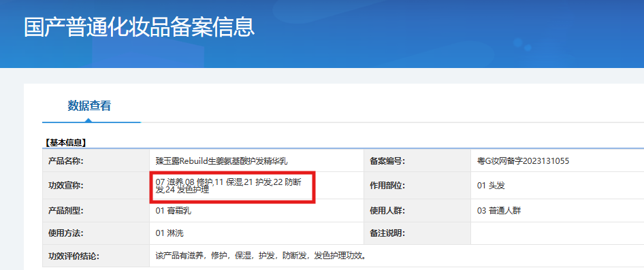Select filing number 粤G妆网备字2023131055
Image resolution: width=644 pixels, height=270 pixels.
click(523, 161)
